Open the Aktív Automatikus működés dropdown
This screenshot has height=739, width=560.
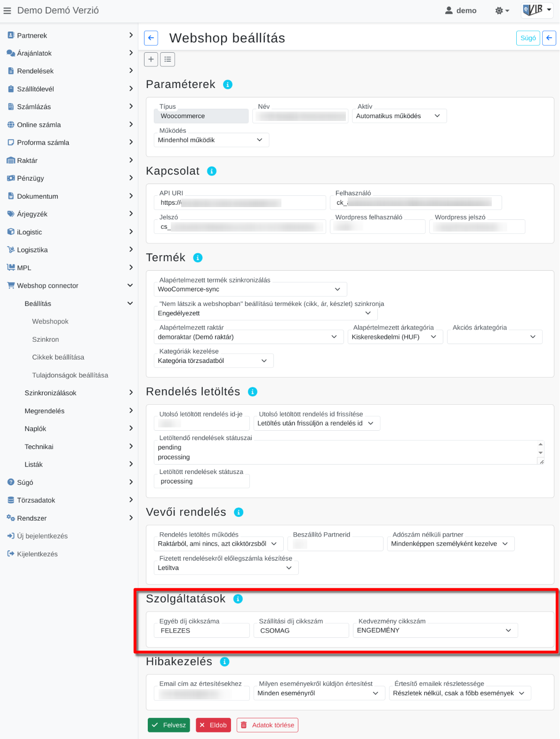(400, 116)
